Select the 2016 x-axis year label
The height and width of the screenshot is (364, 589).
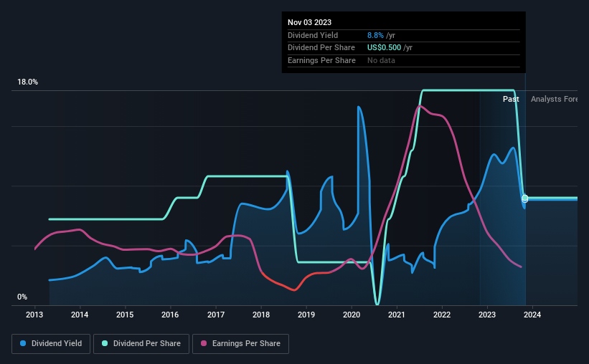tap(170, 315)
